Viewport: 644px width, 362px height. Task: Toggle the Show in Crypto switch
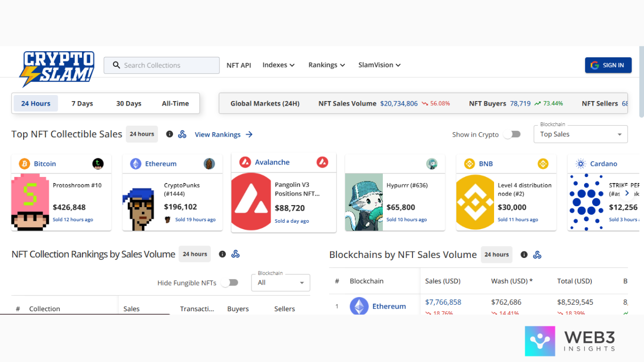512,134
